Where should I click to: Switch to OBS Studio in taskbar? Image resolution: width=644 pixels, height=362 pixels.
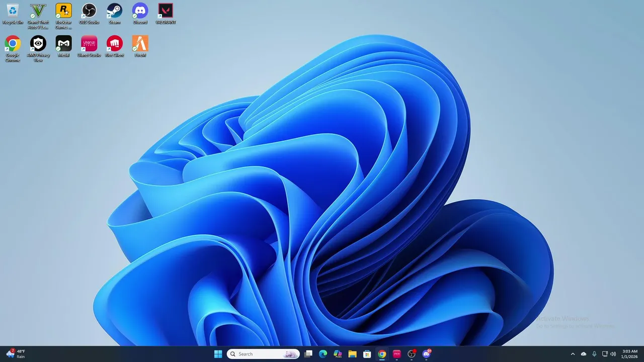click(x=412, y=354)
